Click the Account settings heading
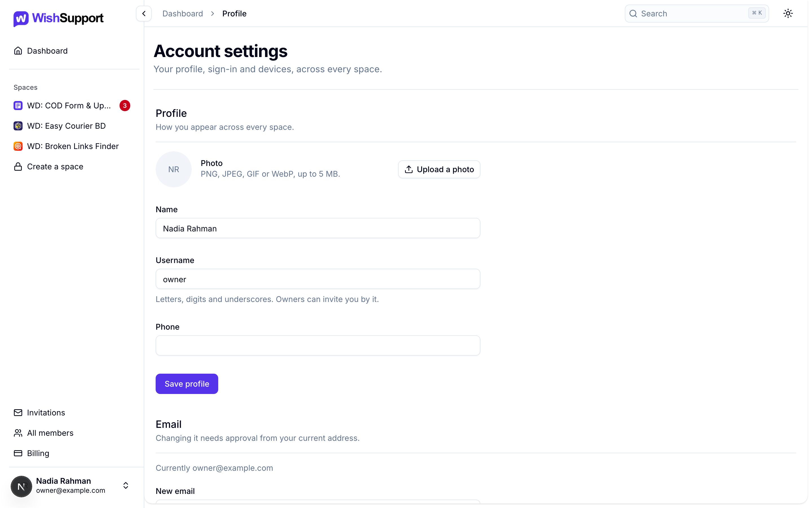The width and height of the screenshot is (812, 508). click(x=220, y=51)
